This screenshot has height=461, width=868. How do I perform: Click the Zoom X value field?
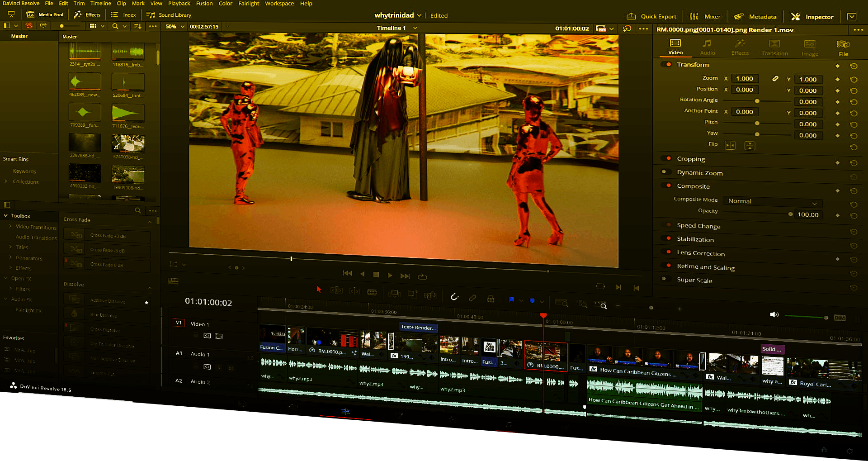pos(745,79)
